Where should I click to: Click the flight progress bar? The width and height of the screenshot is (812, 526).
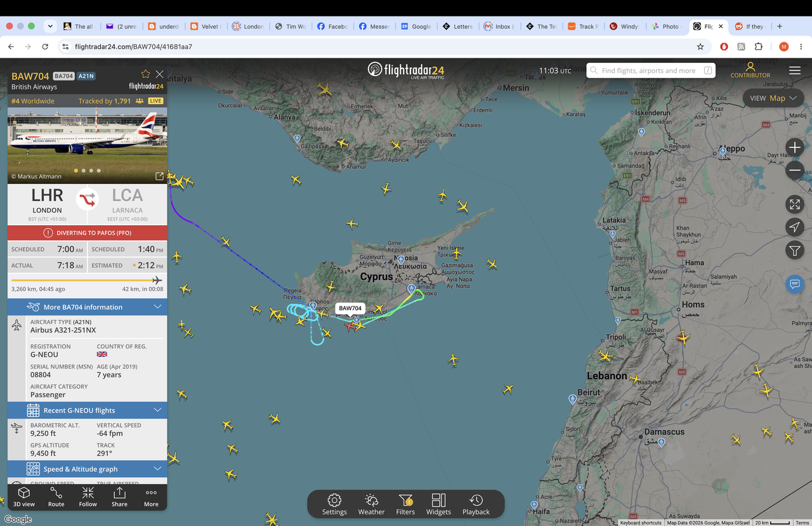pos(87,280)
